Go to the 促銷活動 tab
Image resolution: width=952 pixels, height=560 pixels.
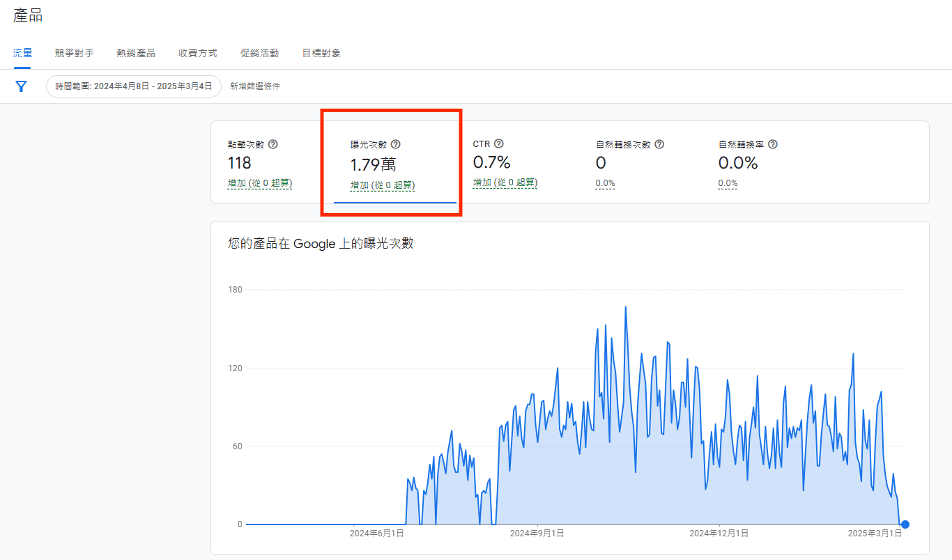tap(259, 53)
